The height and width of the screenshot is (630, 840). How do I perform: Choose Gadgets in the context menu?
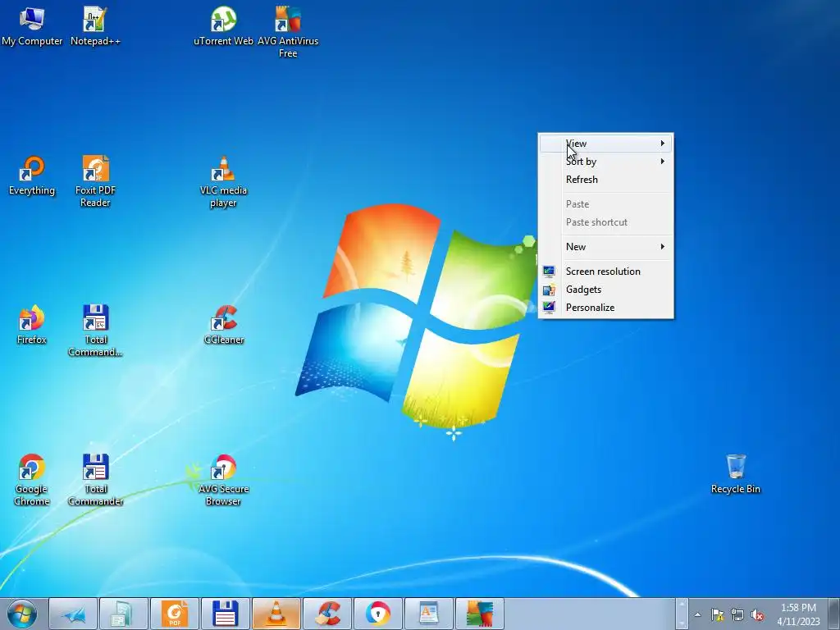tap(606, 290)
